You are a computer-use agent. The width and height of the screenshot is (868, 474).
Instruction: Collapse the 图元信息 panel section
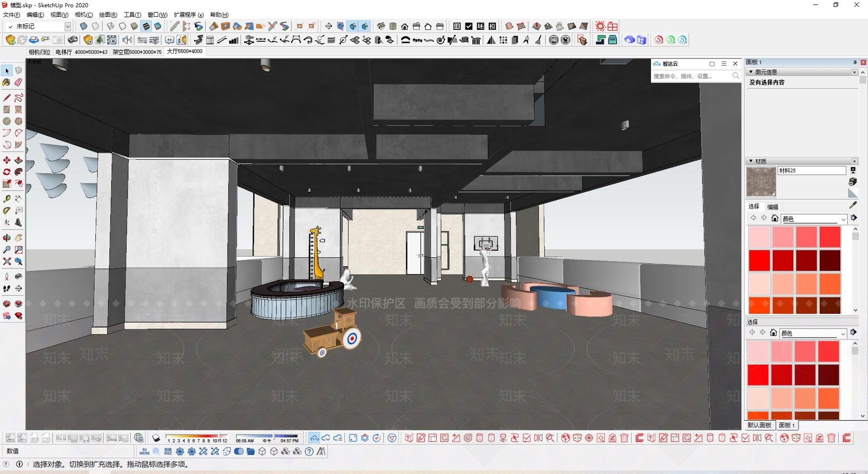pos(751,72)
